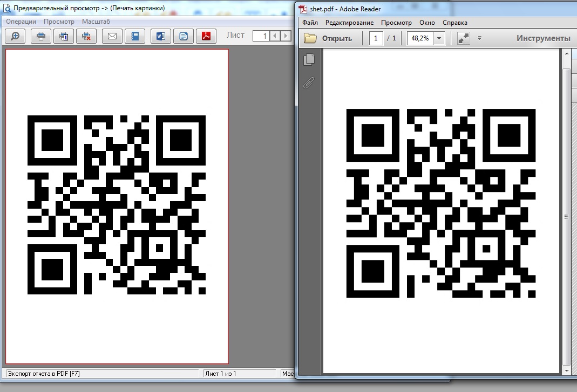Go to previous sheet with left arrow
This screenshot has width=577, height=392.
[x=275, y=36]
